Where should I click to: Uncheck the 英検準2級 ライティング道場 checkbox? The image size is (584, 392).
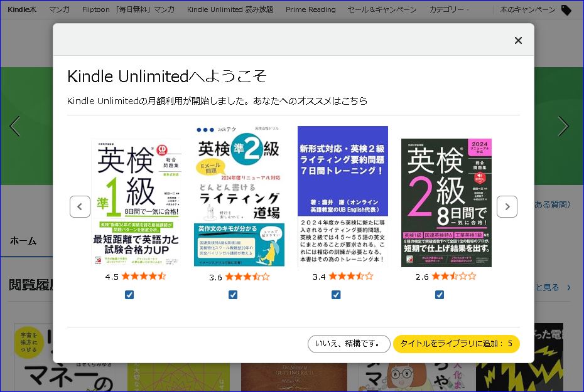click(x=233, y=295)
